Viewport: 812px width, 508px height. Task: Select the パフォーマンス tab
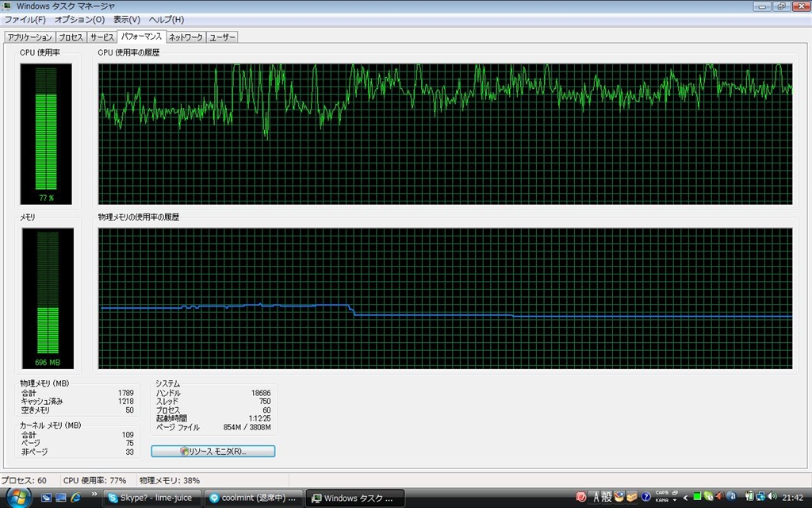141,37
